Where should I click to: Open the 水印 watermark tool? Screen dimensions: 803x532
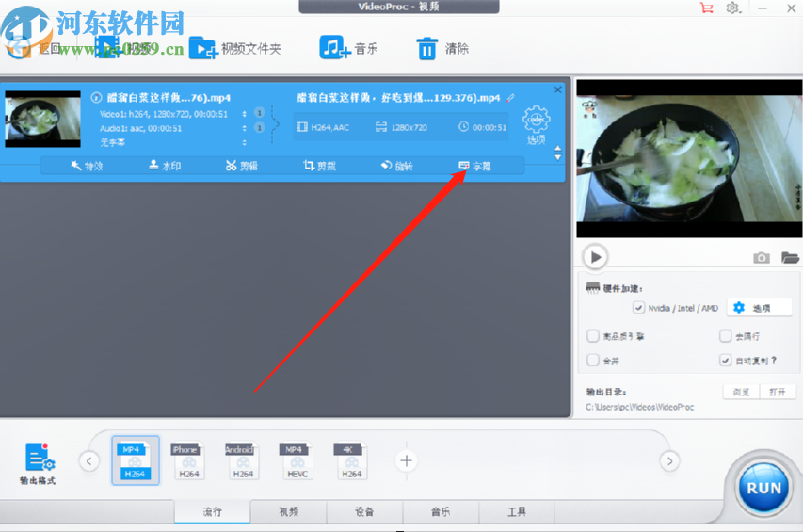(x=165, y=166)
